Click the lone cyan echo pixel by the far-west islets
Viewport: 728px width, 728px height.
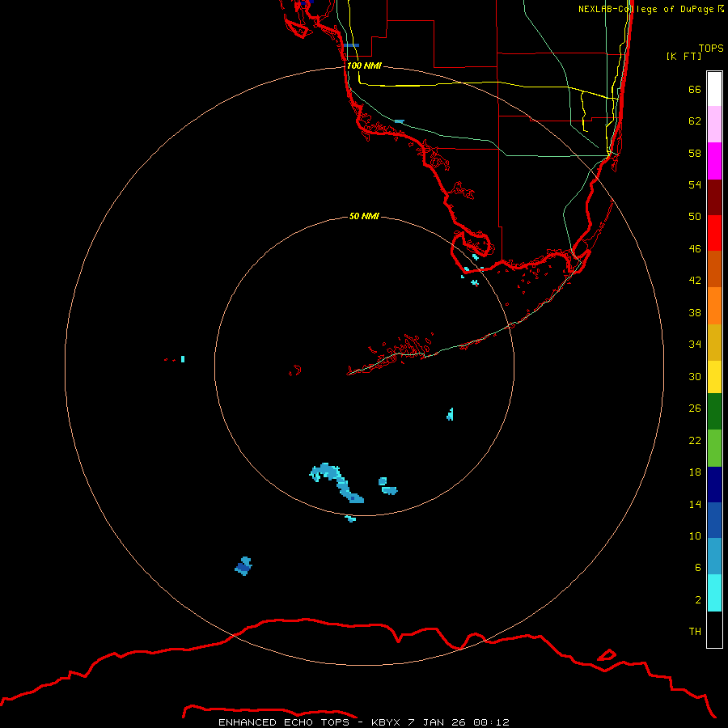[183, 359]
